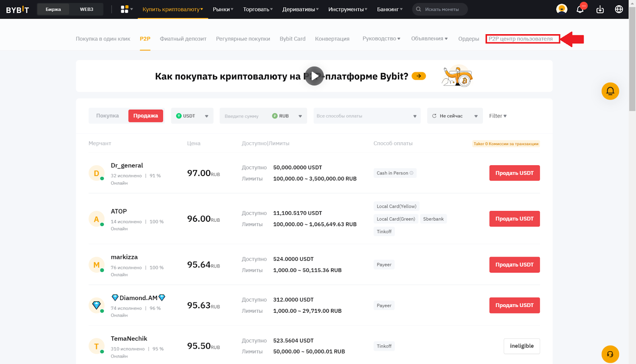Open the support headset chat button

610,354
